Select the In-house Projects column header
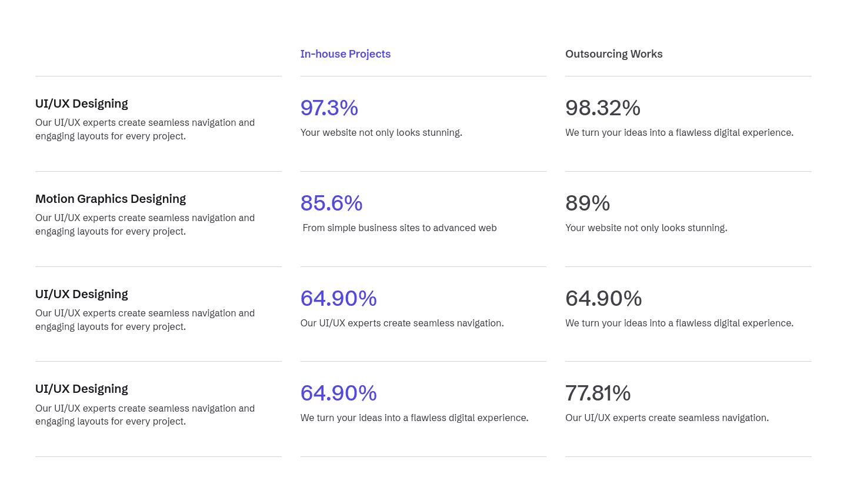Screen dimensions: 847x504 coord(345,54)
